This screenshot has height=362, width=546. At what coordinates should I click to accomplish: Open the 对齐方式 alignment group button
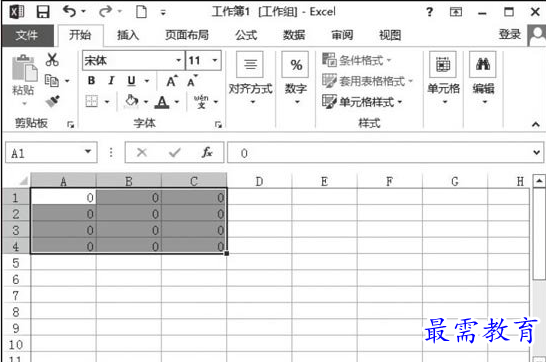250,79
